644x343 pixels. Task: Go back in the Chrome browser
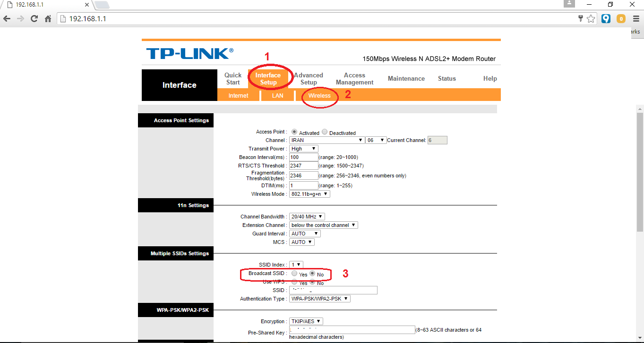coord(7,19)
